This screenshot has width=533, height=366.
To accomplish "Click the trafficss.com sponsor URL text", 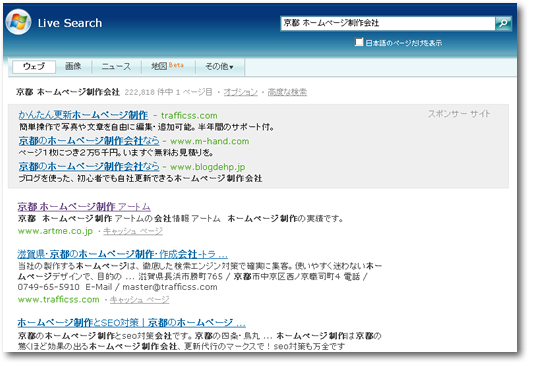I will coord(189,116).
